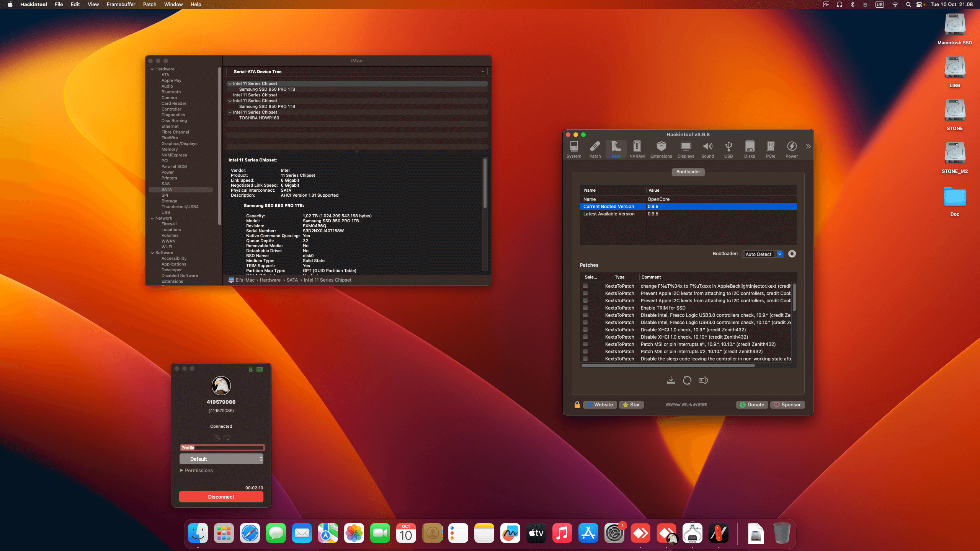Click the download patches icon below the list
This screenshot has height=551, width=980.
(x=671, y=380)
